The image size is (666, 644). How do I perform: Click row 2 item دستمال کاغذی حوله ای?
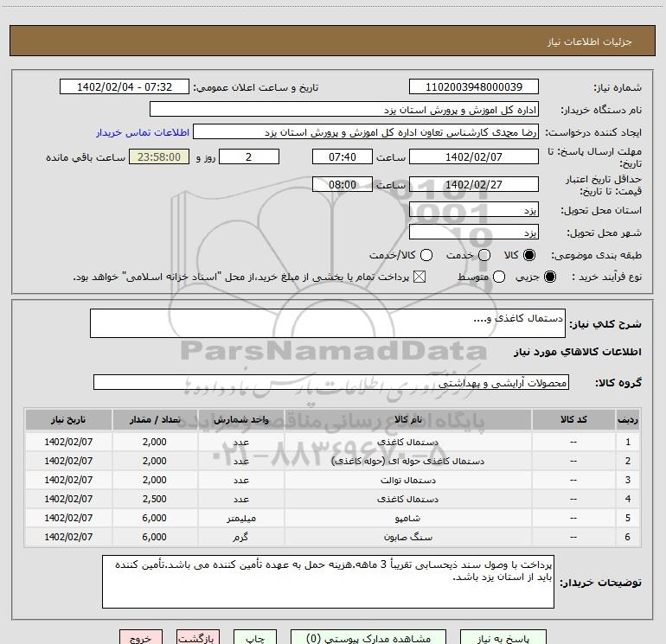pos(407,461)
